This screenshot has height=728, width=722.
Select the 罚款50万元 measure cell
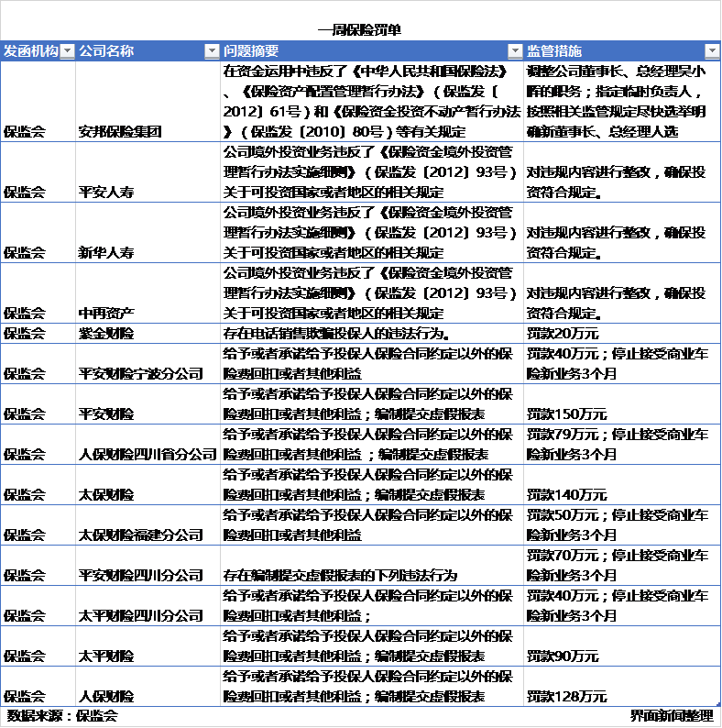pyautogui.click(x=622, y=525)
